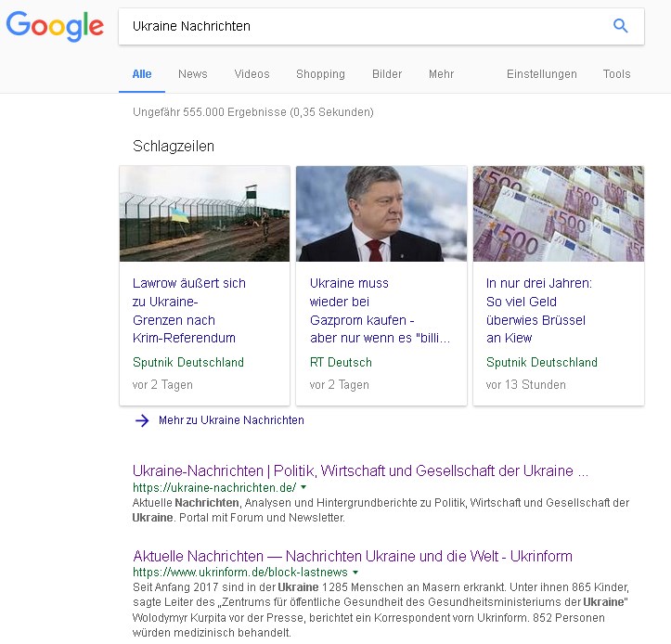
Task: Click inside the Ukraine Nachrichten search field
Action: pos(362,26)
